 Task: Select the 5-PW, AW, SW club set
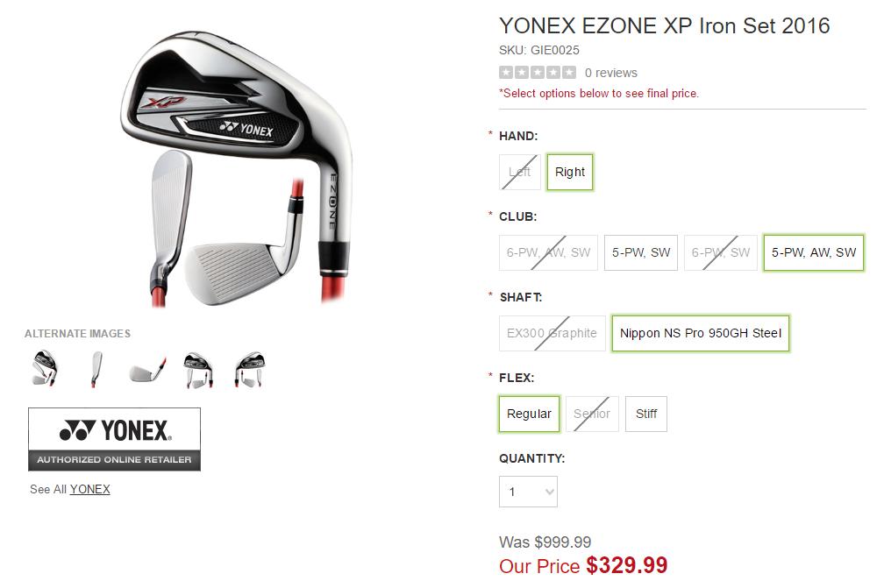tap(814, 252)
